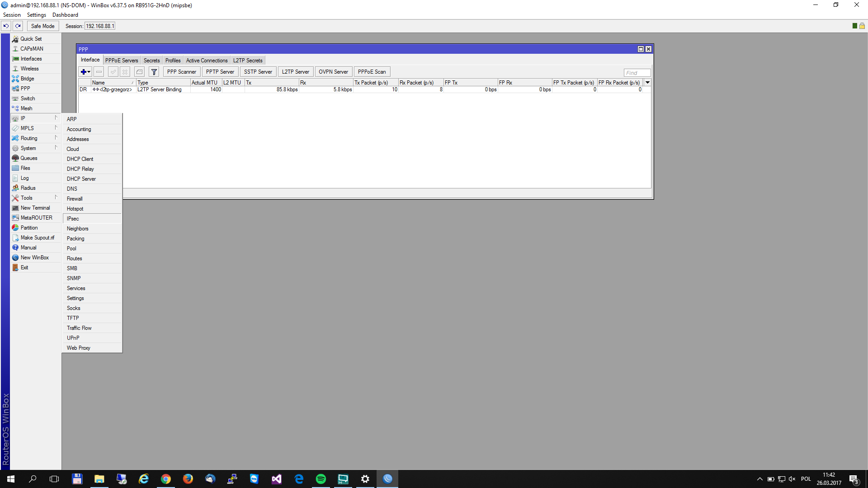Open Files in sidebar
This screenshot has height=488, width=868.
coord(36,168)
